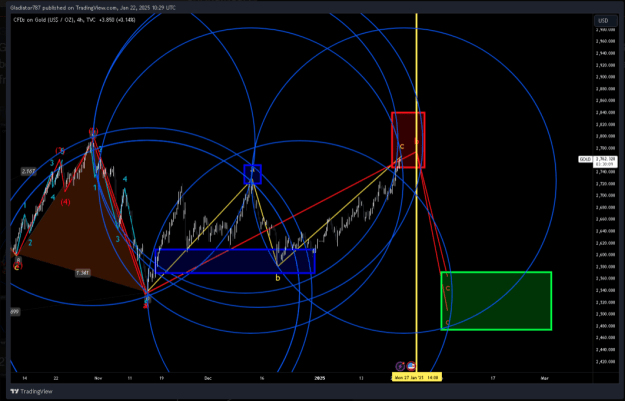Click the 2,800.000 price axis value

click(605, 136)
